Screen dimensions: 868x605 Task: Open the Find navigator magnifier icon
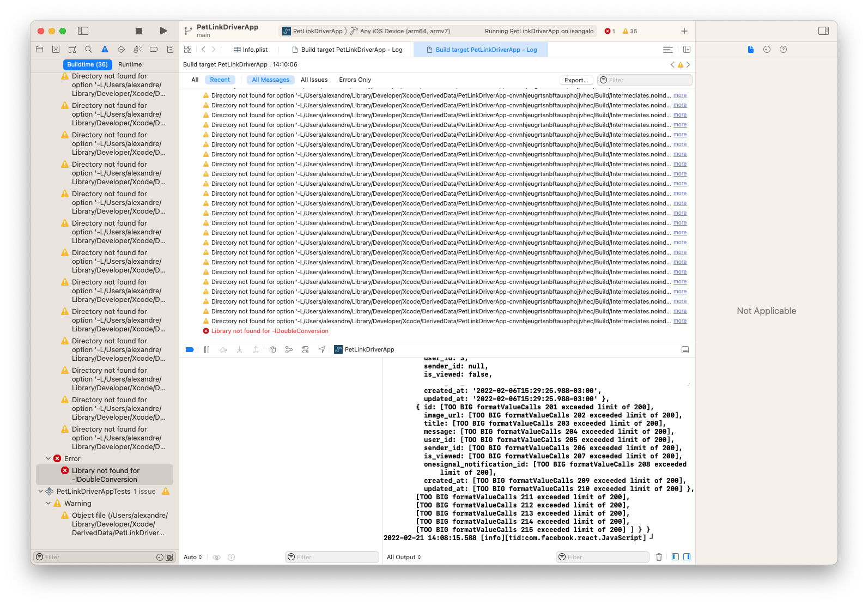[x=88, y=50]
